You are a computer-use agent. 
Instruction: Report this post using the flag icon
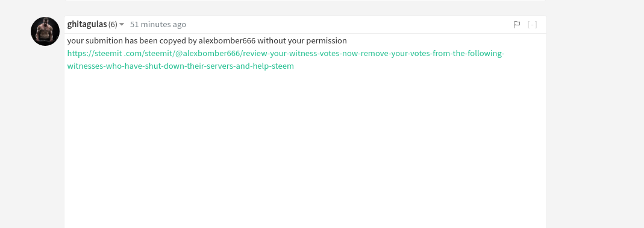pyautogui.click(x=517, y=25)
